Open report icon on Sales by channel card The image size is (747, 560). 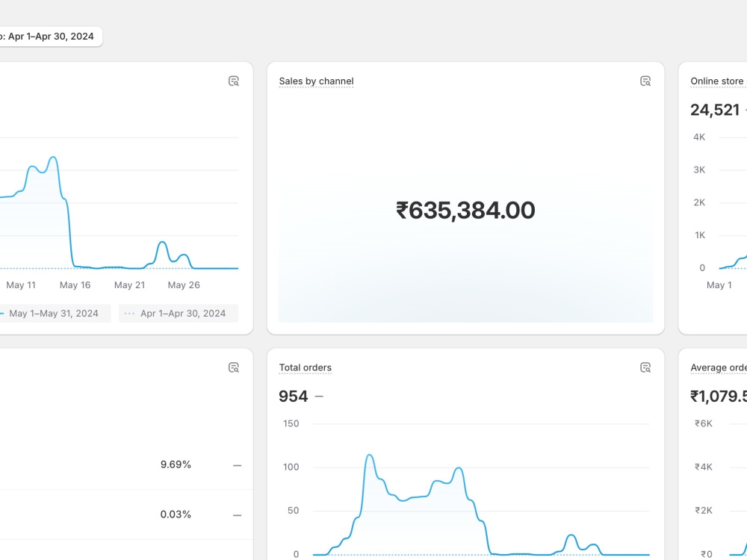coord(645,81)
